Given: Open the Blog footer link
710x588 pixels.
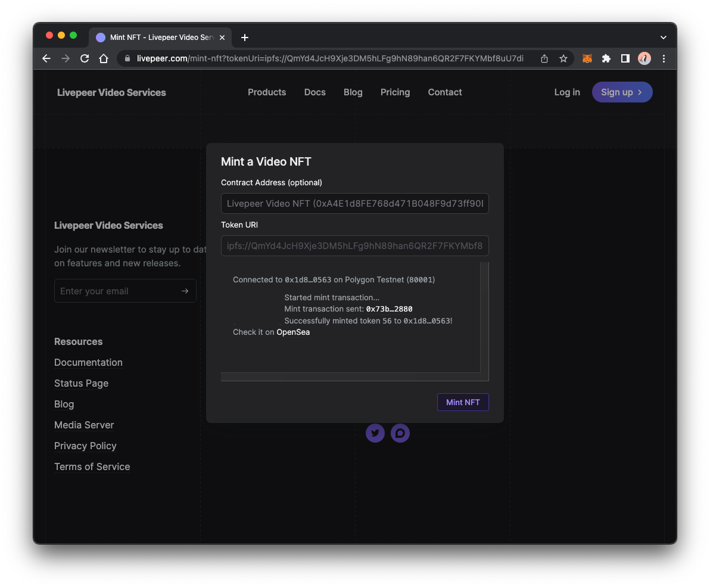Looking at the screenshot, I should coord(64,404).
